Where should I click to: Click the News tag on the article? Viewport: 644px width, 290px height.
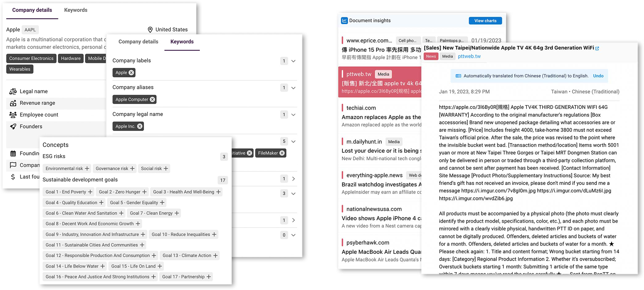[x=431, y=56]
